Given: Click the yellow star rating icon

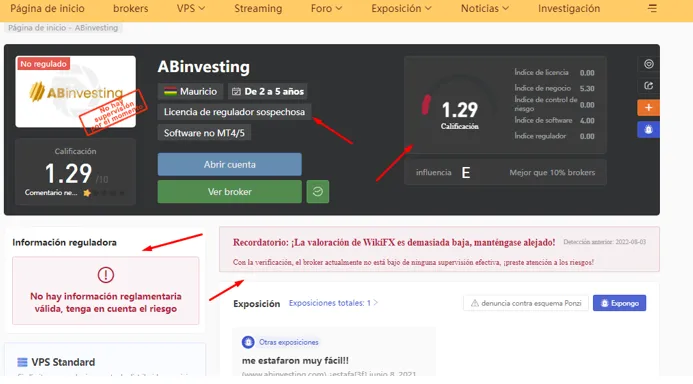Looking at the screenshot, I should [x=87, y=193].
